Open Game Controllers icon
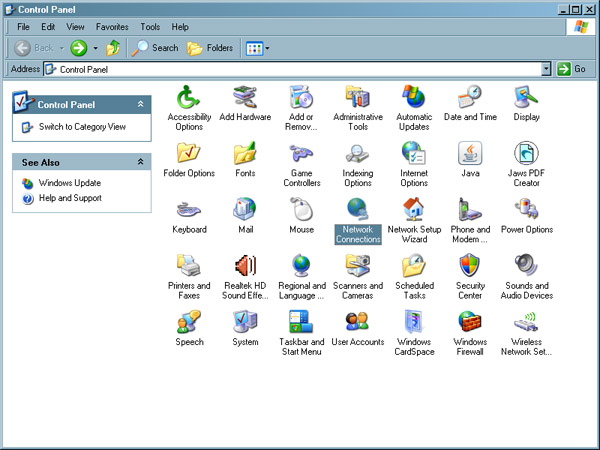 click(x=302, y=164)
